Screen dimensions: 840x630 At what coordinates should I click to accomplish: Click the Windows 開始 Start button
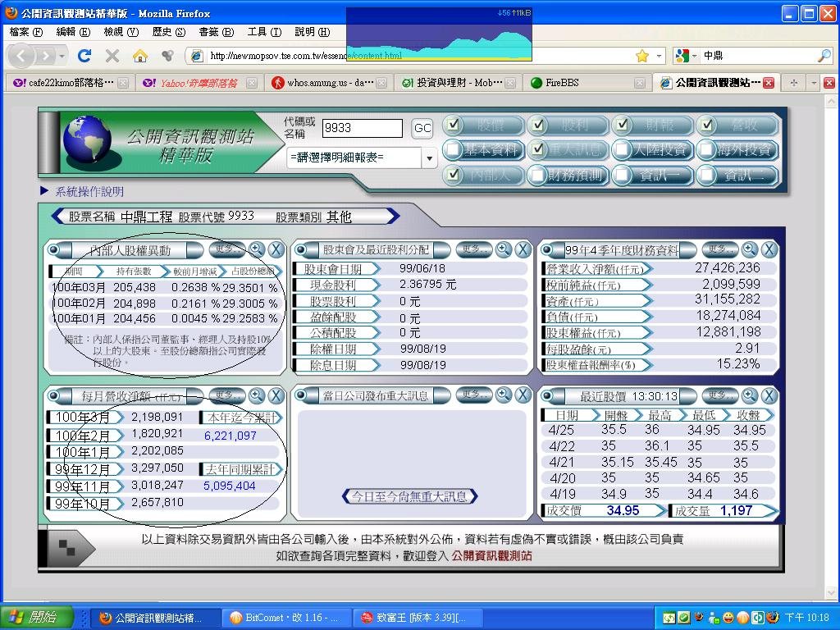point(36,618)
